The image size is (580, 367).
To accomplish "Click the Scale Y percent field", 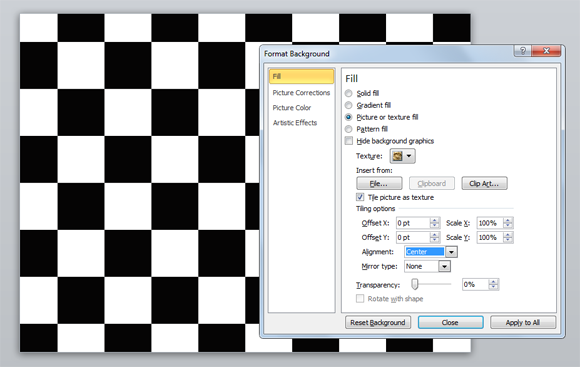I will pyautogui.click(x=490, y=238).
